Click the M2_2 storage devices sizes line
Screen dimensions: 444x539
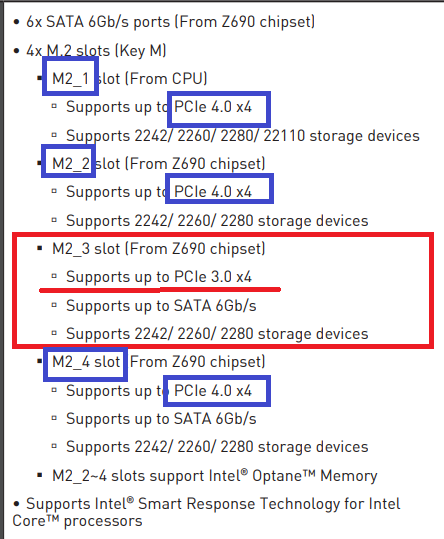click(217, 221)
